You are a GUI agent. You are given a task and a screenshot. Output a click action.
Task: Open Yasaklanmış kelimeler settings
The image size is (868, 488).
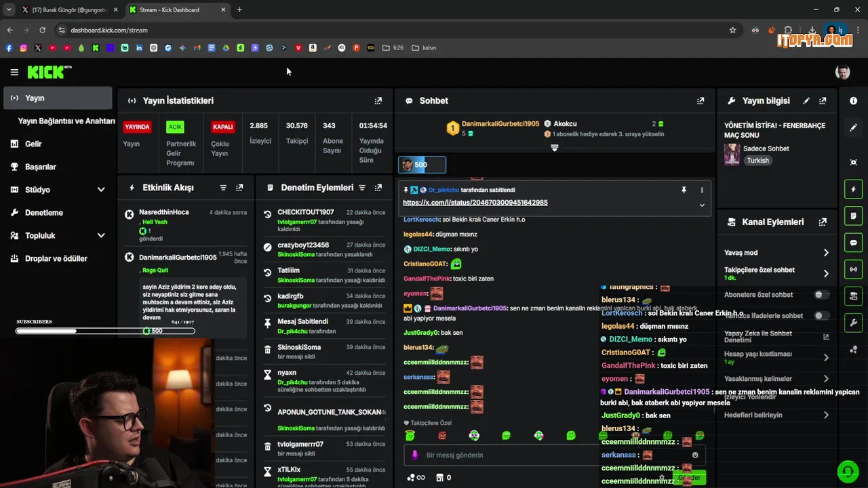[x=776, y=379]
